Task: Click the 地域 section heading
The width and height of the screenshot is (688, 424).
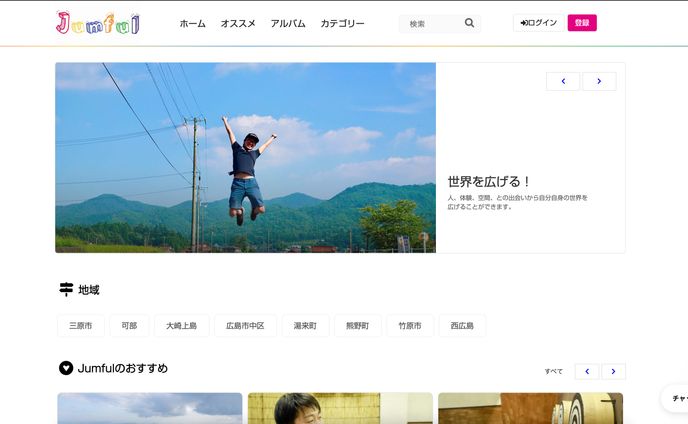Action: (89, 290)
